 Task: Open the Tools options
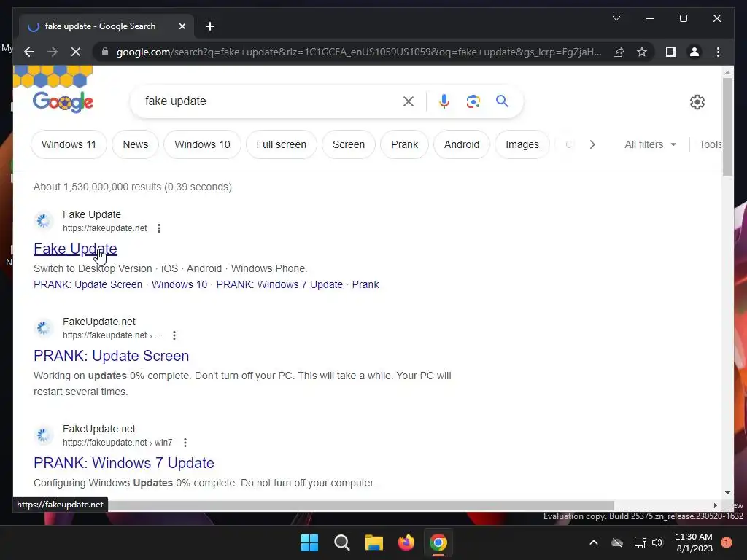coord(711,144)
